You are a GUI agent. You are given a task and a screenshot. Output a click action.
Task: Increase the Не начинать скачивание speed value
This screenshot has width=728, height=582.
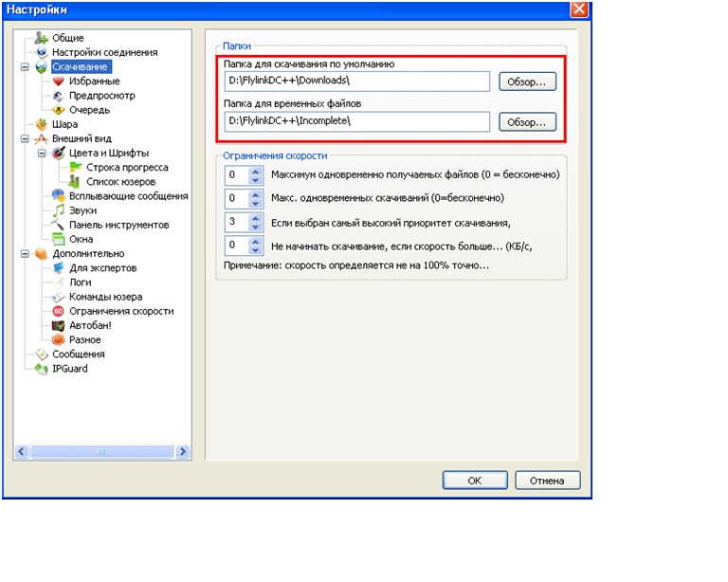tap(255, 242)
